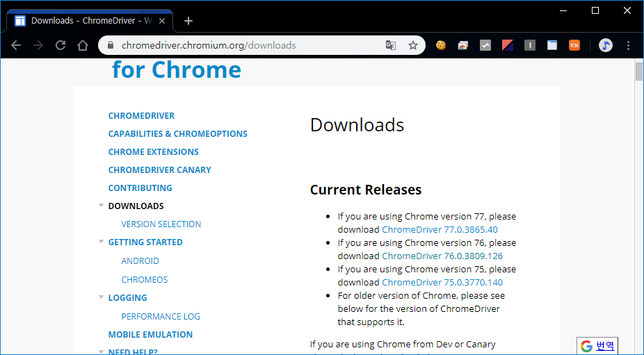Reload the ChromeDriver downloads page
Image resolution: width=644 pixels, height=355 pixels.
pyautogui.click(x=61, y=45)
